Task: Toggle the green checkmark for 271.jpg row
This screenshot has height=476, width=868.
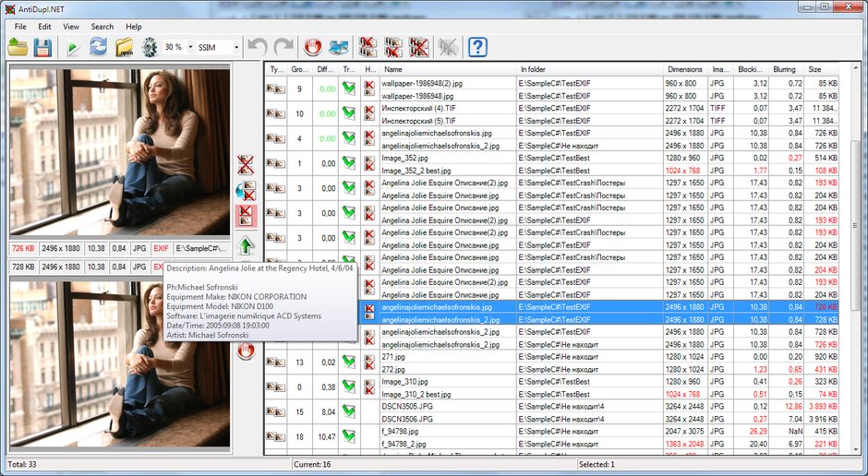Action: click(x=349, y=363)
